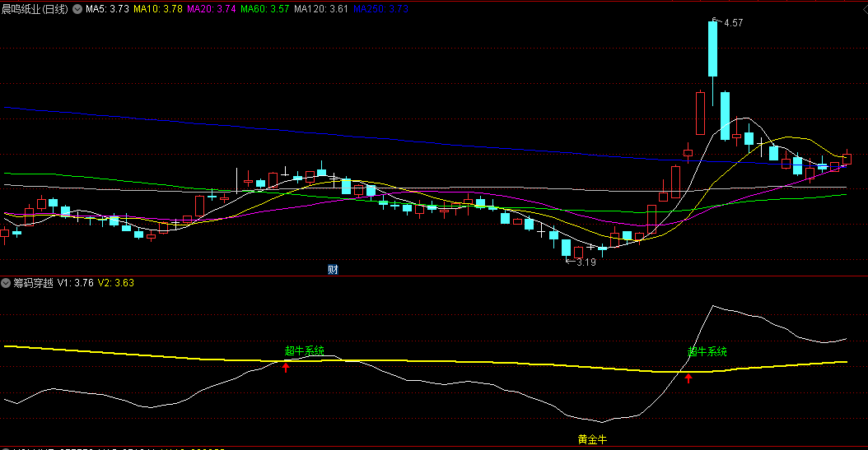This screenshot has height=450, width=868.
Task: Select the MA250: 3.73 label
Action: 380,9
